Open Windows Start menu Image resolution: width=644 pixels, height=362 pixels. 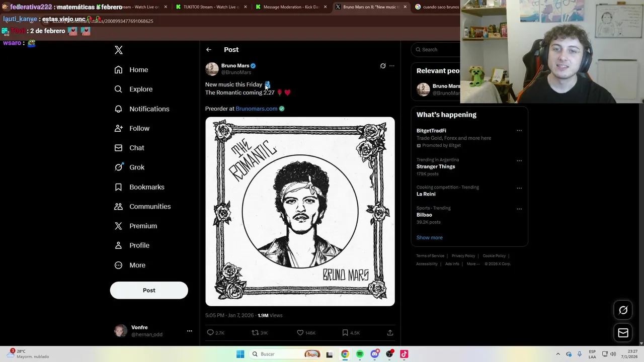(240, 354)
